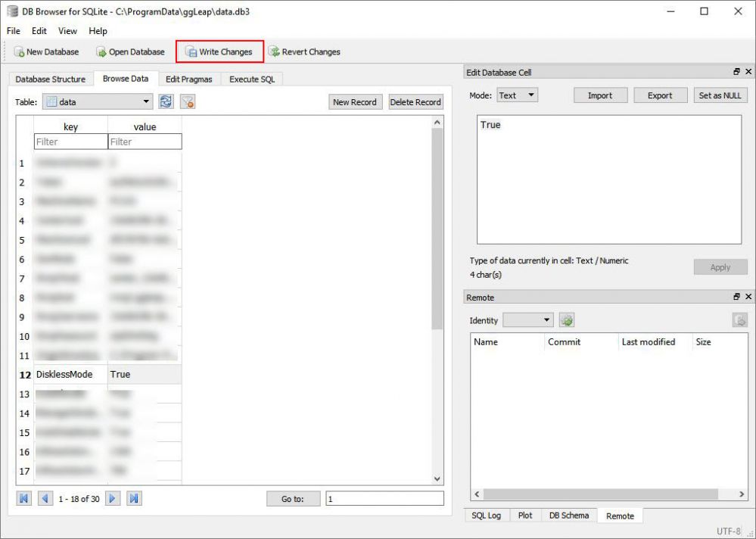
Task: Click the key column header
Action: tap(71, 126)
